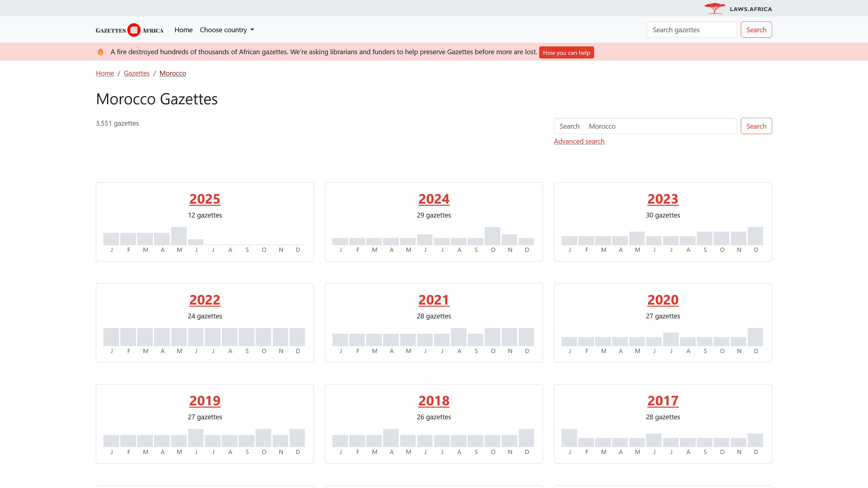Open the 2021 year link
Screen dimensions: 868x488
point(434,300)
